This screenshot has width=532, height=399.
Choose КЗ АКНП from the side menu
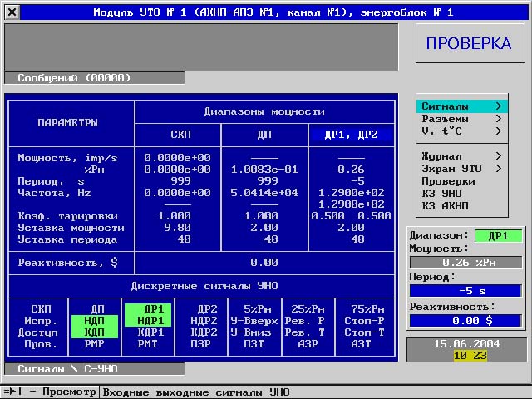(444, 206)
